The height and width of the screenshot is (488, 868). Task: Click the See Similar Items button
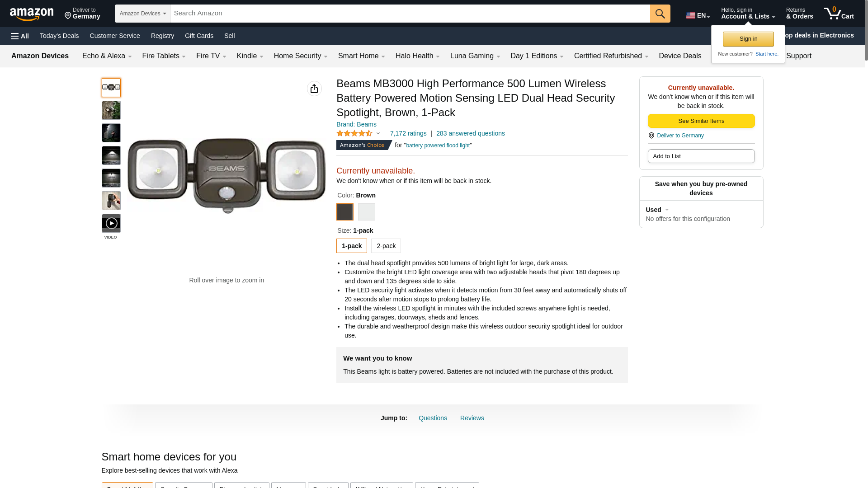[x=701, y=121]
